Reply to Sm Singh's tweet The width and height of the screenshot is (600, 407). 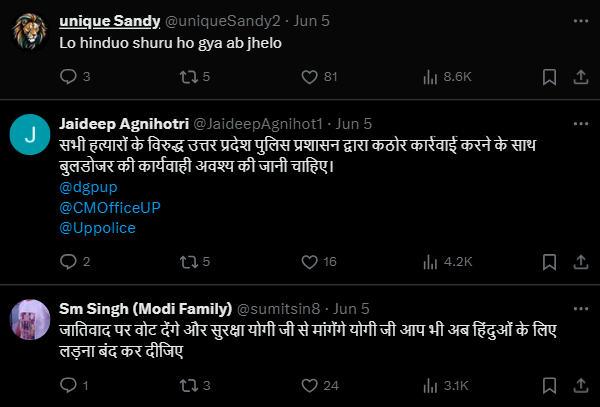69,385
